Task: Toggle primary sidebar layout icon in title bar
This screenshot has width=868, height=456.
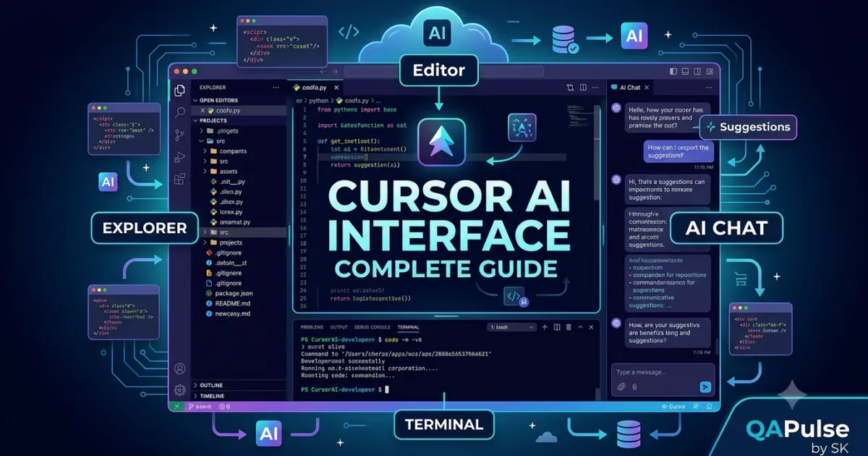Action: click(x=673, y=71)
